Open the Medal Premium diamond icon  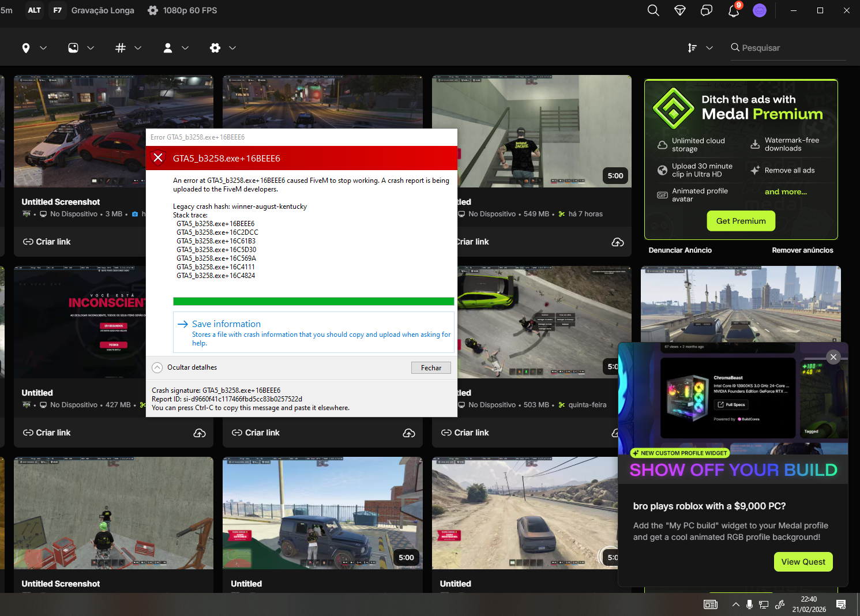point(680,10)
